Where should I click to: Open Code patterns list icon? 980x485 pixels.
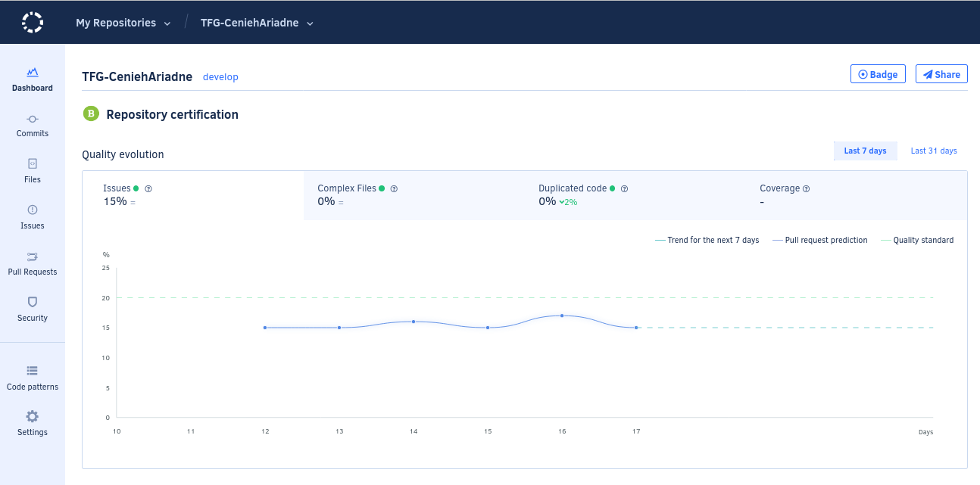tap(33, 371)
